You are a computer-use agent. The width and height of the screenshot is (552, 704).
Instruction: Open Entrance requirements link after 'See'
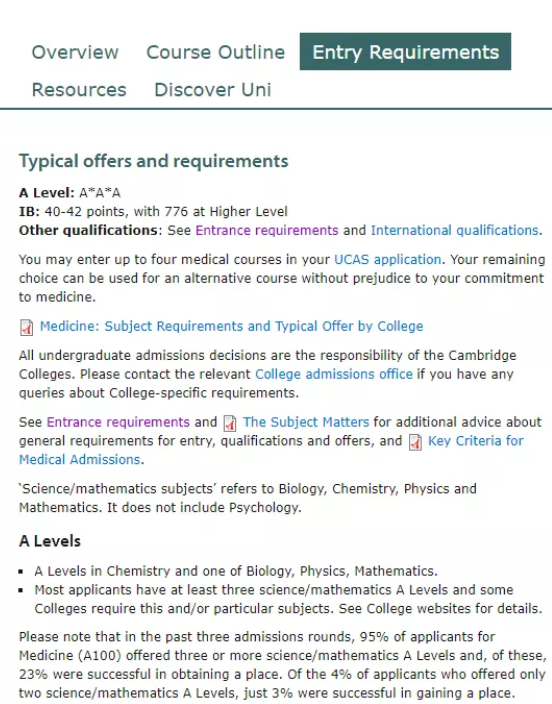[118, 422]
